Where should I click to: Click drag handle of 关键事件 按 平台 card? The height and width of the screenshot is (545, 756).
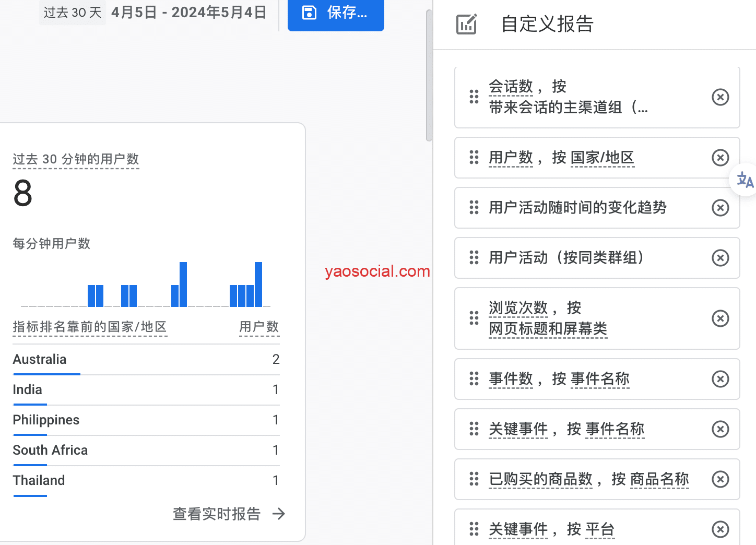(x=474, y=529)
